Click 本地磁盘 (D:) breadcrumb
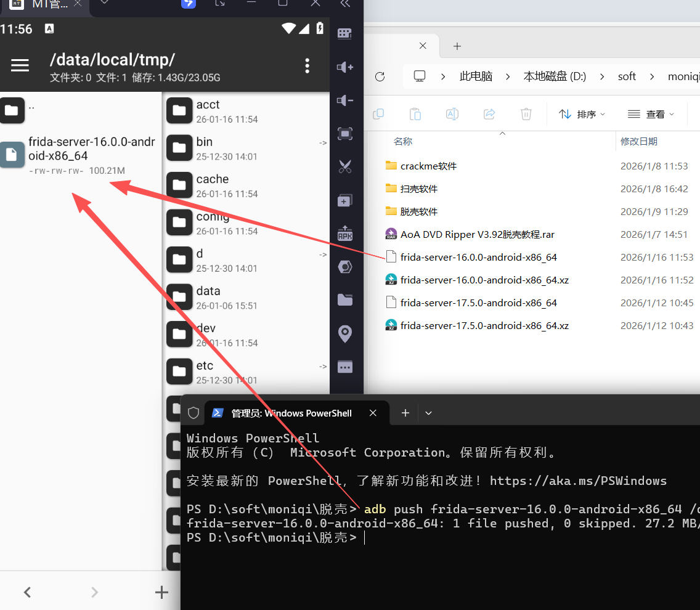This screenshot has width=700, height=610. click(x=555, y=76)
